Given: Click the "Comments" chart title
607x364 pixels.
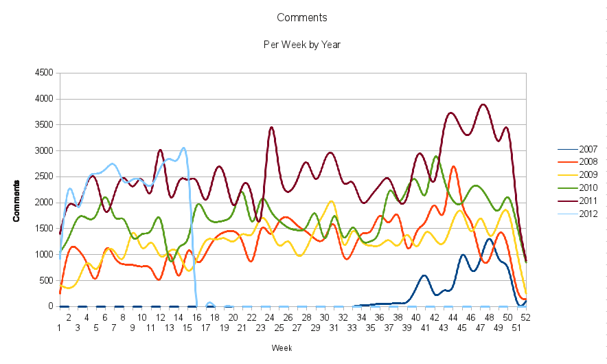Looking at the screenshot, I should 302,17.
